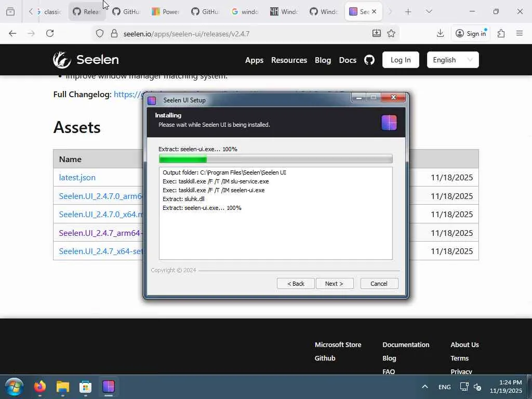Click the < Back button in setup
532x399 pixels.
[296, 284]
